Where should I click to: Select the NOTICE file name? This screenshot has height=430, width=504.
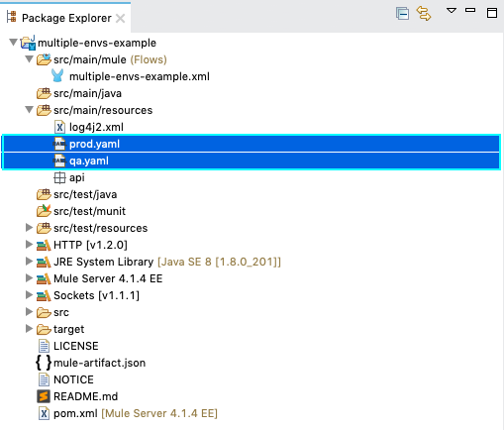coord(73,379)
